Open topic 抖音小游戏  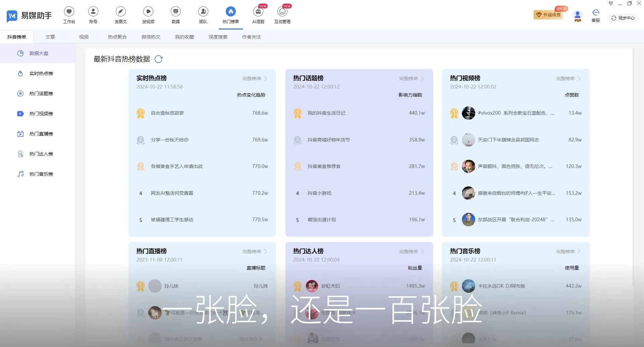[x=319, y=193]
